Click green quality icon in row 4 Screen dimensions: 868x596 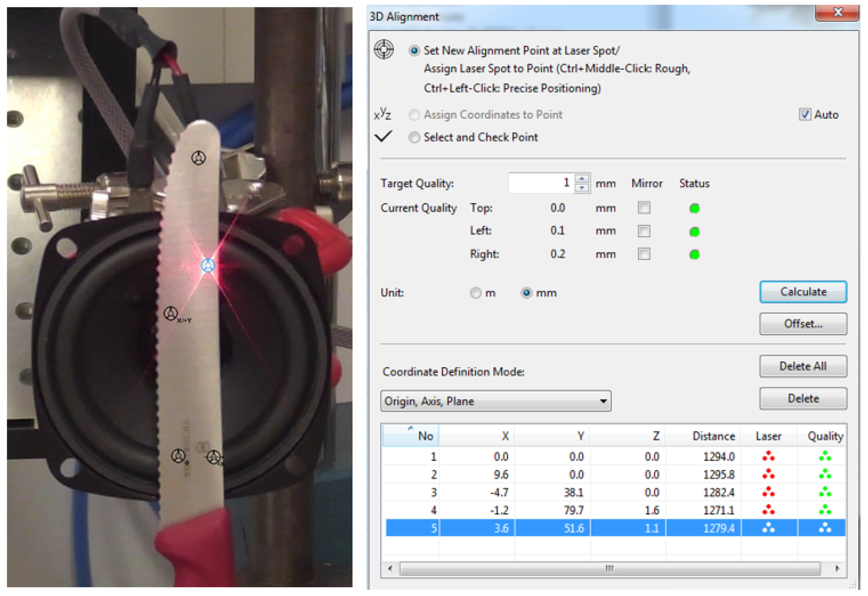[x=825, y=510]
